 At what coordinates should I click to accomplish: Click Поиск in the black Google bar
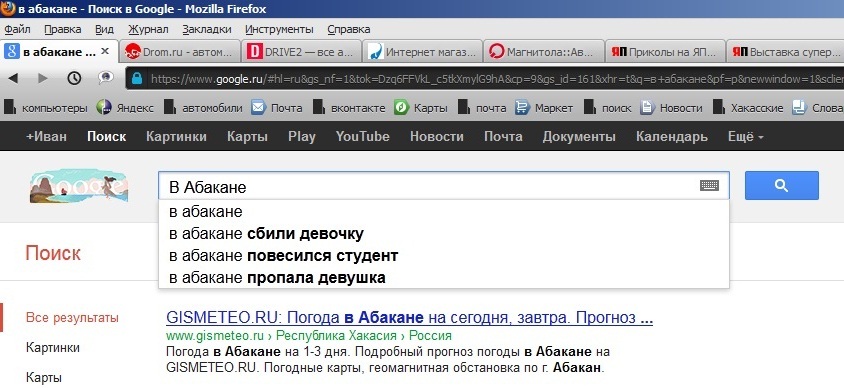[x=107, y=137]
